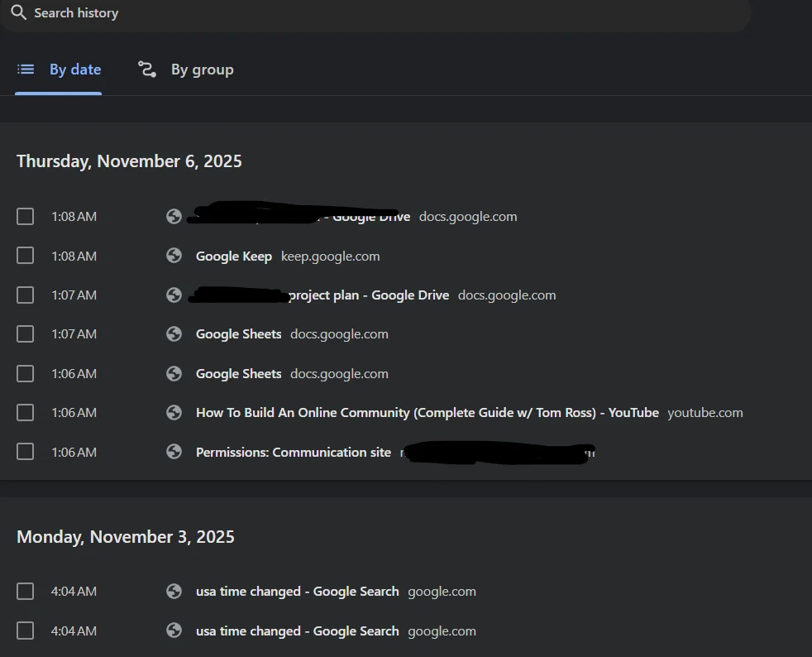The height and width of the screenshot is (657, 812).
Task: Click globe favicon of 1:07 AM Google Sheets entry
Action: [174, 334]
